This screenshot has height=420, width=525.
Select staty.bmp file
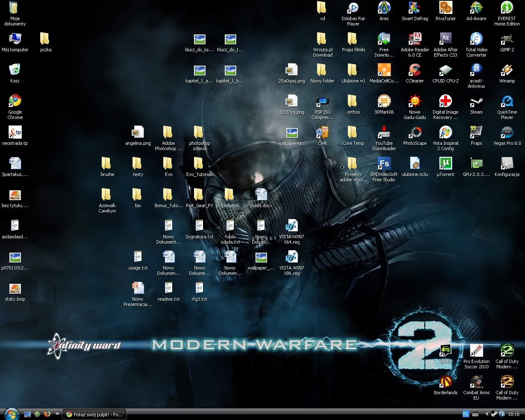(x=15, y=291)
